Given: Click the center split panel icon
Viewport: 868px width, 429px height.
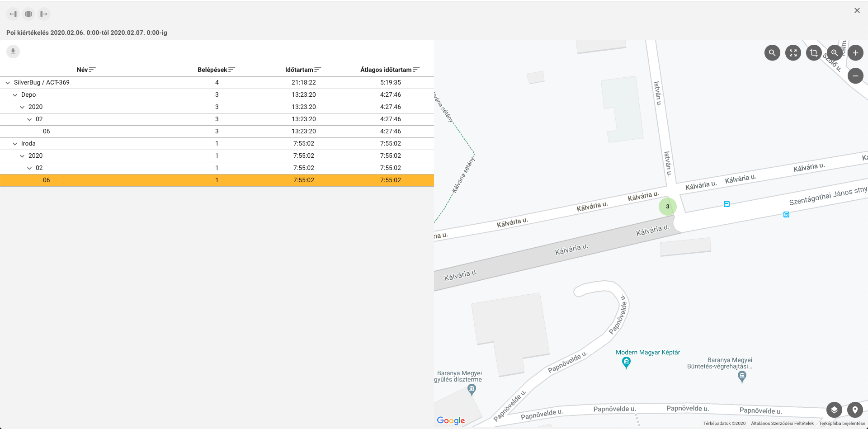Looking at the screenshot, I should click(x=28, y=14).
